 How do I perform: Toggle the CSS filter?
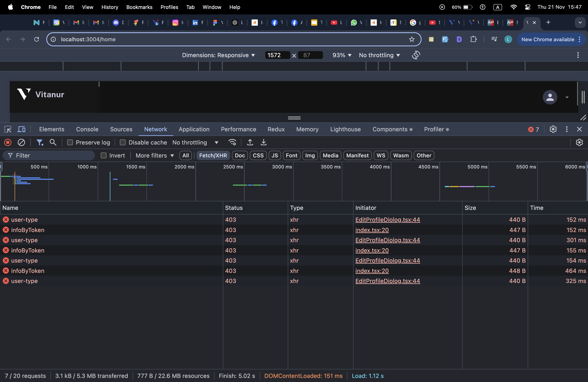point(258,155)
